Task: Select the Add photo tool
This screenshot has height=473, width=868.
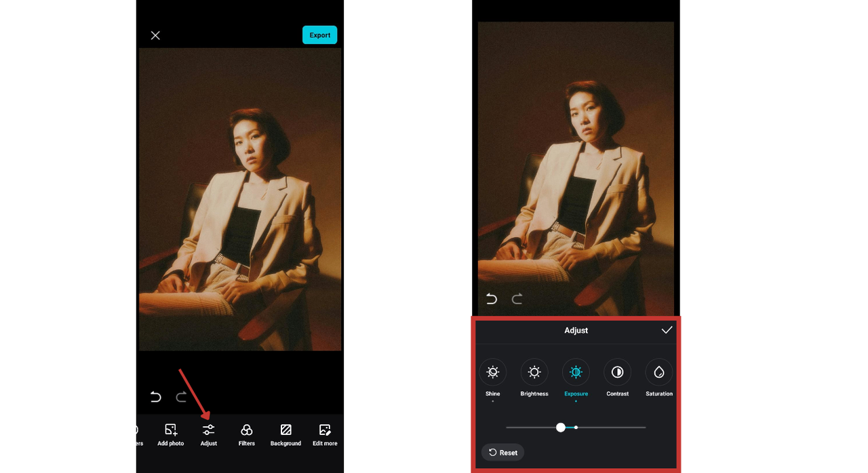Action: click(171, 434)
